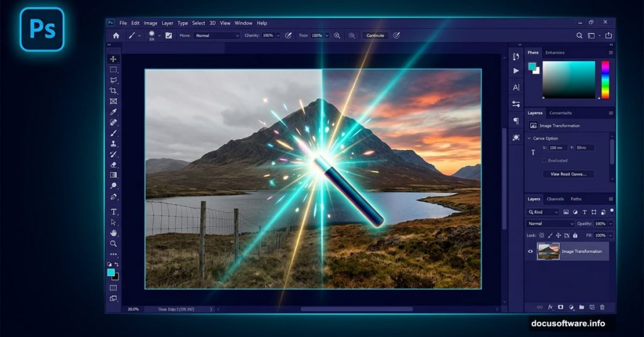Toggle lock all padlock icon
Viewport: 644px width, 337px height.
click(575, 235)
